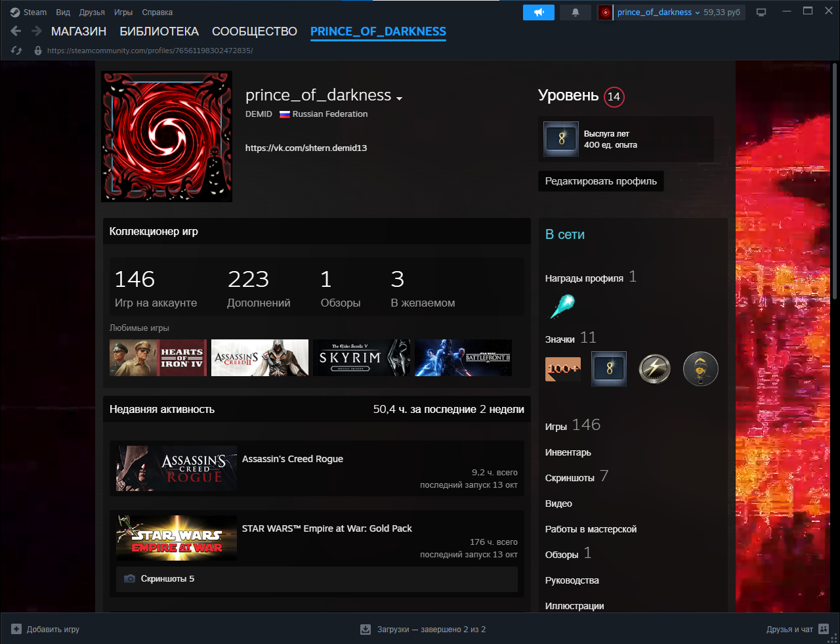The image size is (840, 644).
Task: Open the 100+ game collector badge
Action: (x=563, y=369)
